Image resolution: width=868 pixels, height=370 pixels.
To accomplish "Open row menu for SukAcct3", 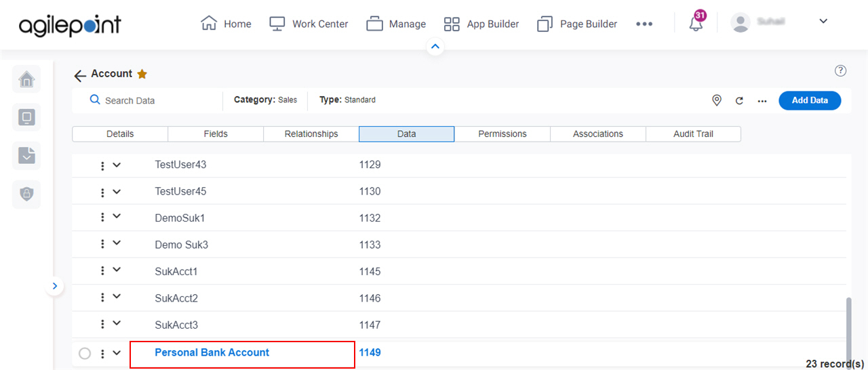I will (102, 324).
